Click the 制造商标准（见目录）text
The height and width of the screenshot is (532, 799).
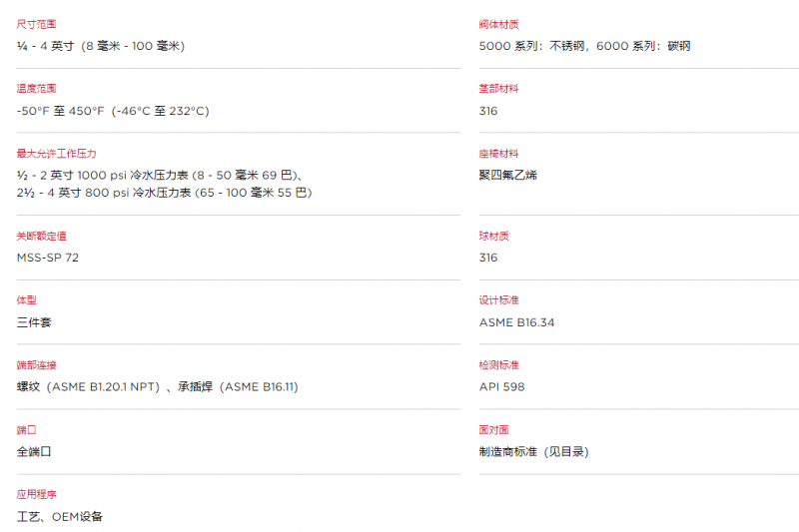click(534, 451)
